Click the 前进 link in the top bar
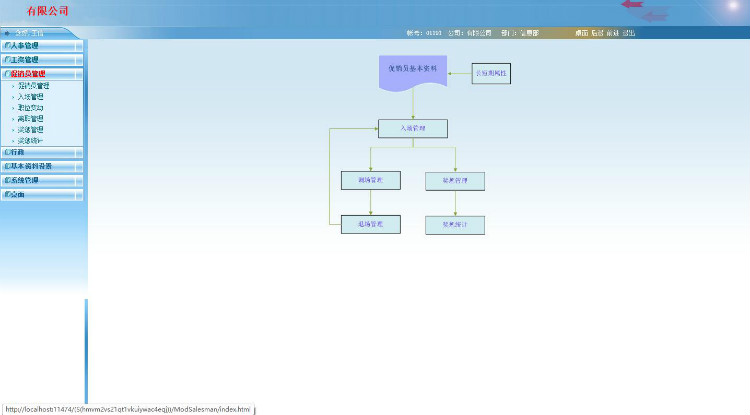Screen dimensions: 750x415 click(613, 33)
